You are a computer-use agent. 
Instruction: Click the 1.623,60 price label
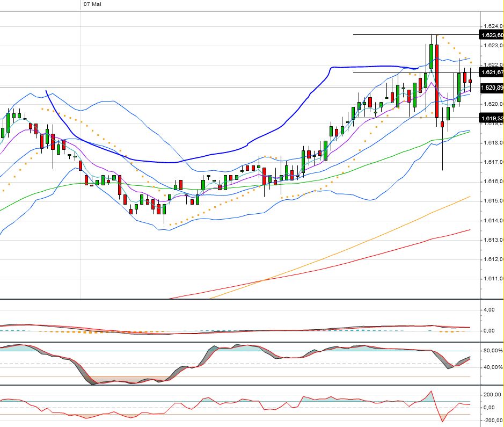pyautogui.click(x=492, y=35)
